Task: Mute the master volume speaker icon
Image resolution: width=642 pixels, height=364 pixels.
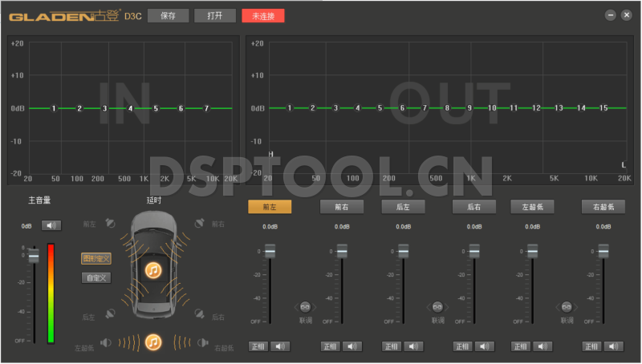Action: [51, 226]
